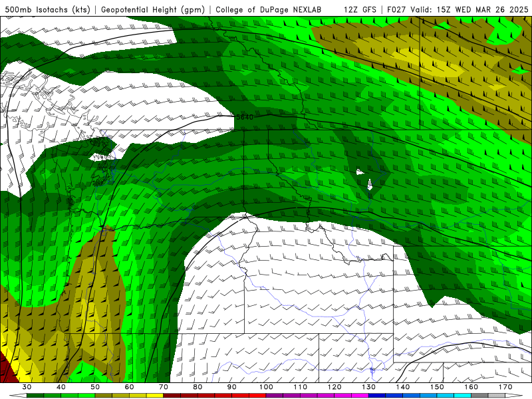Click the 5640 height contour label
This screenshot has width=532, height=399.
[245, 118]
